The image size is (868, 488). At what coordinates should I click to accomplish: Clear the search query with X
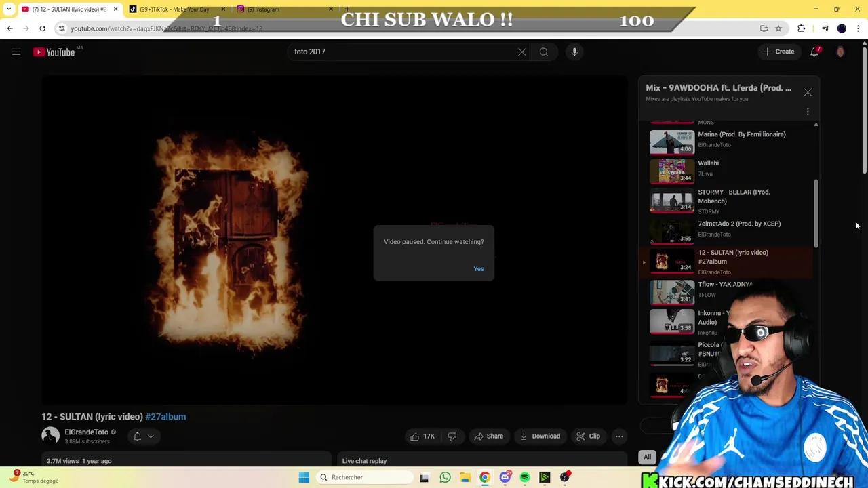coord(522,52)
